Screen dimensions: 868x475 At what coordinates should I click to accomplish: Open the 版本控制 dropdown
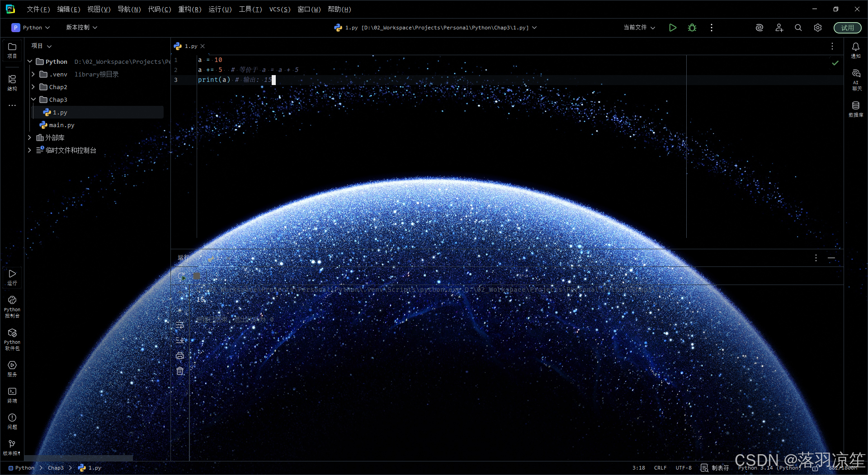(82, 28)
